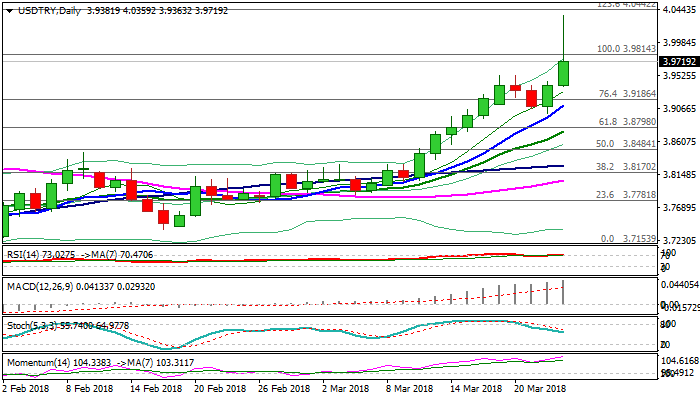Click the 3.86075 price axis label
Screen dimensions: 700x400
[x=679, y=142]
